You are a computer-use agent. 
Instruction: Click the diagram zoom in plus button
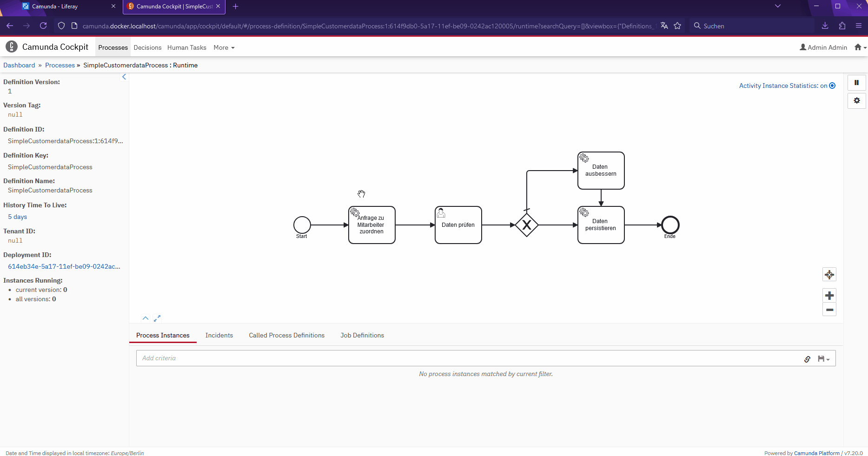click(x=829, y=296)
